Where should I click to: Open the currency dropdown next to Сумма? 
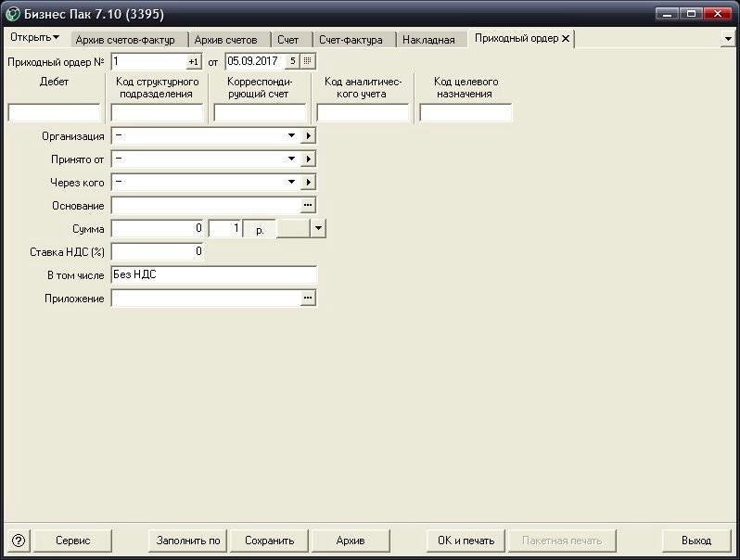pyautogui.click(x=319, y=229)
